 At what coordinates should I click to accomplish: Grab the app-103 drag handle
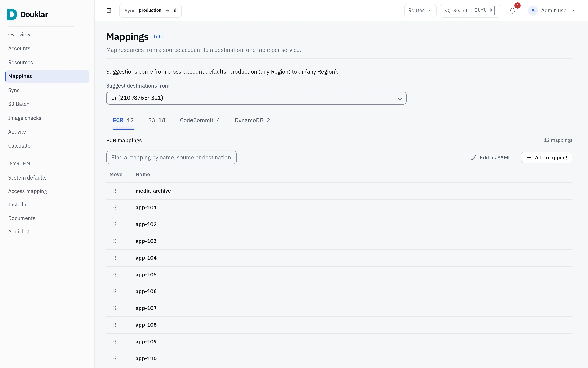click(115, 241)
